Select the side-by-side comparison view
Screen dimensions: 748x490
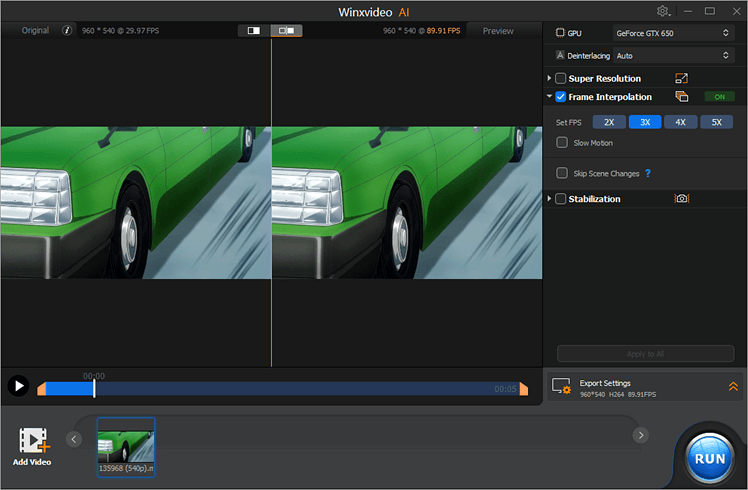[287, 31]
